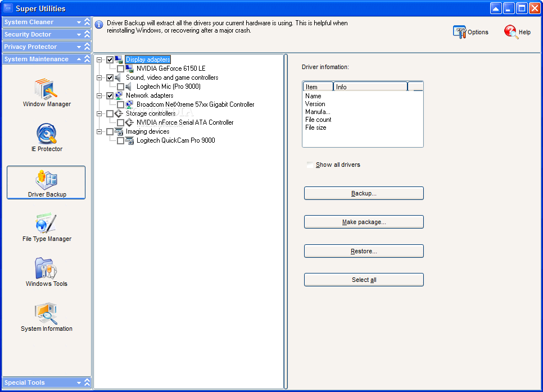The image size is (543, 392).
Task: Collapse the Network adapters tree node
Action: tap(99, 95)
